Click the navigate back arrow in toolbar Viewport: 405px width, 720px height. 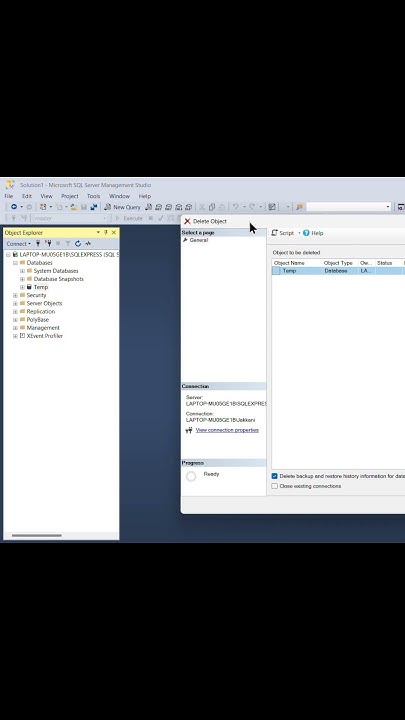[x=14, y=207]
